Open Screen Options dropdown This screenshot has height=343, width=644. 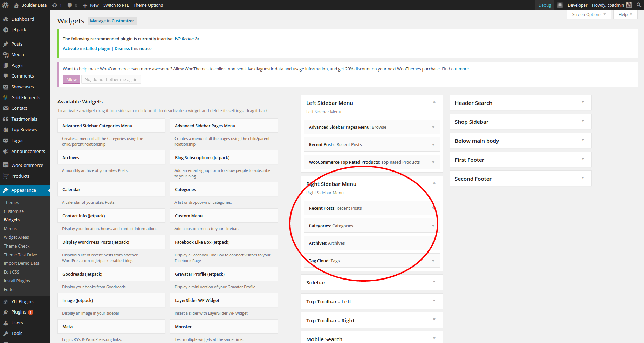589,14
